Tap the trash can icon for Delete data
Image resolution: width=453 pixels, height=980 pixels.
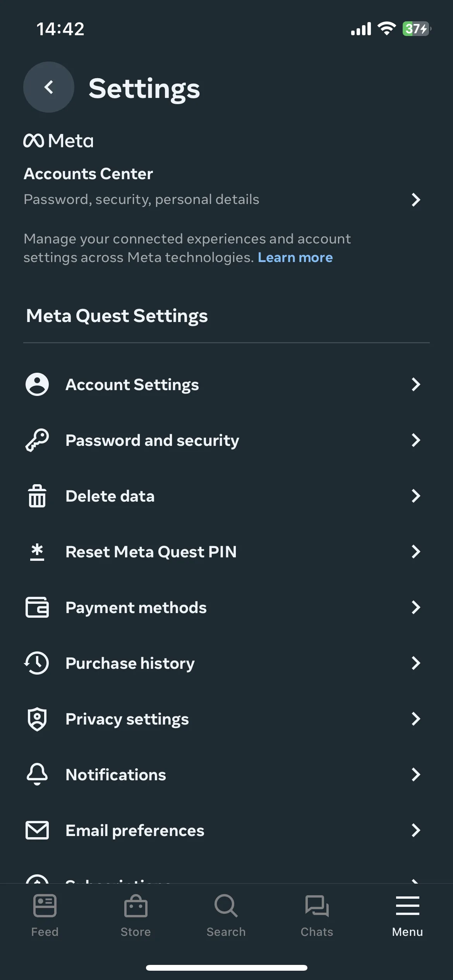pos(37,496)
